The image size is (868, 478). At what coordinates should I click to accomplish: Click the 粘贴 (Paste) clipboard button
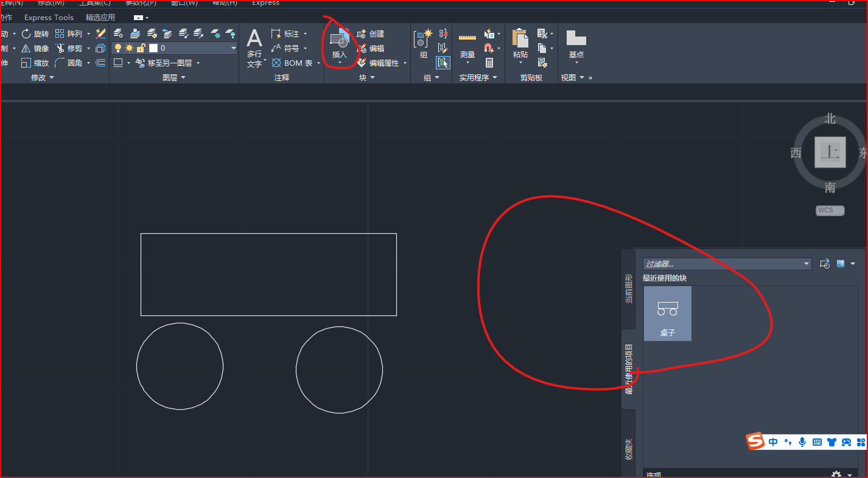[520, 44]
